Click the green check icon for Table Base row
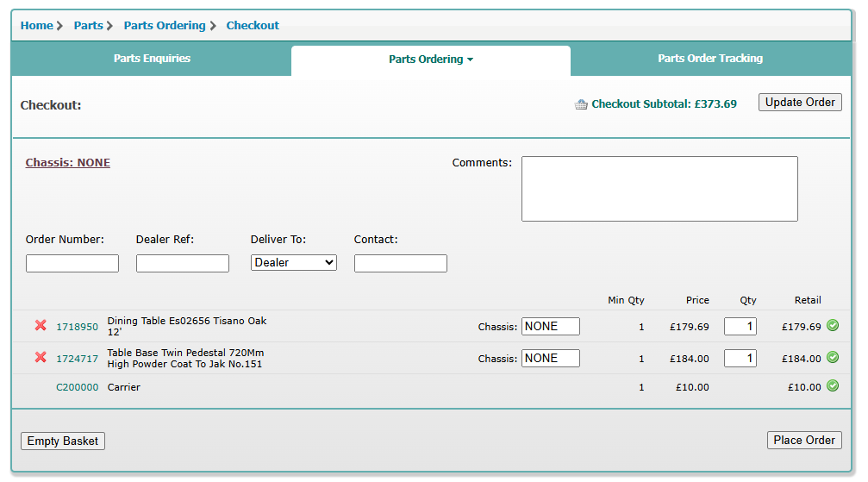Viewport: 868px width, 482px height. pyautogui.click(x=833, y=357)
